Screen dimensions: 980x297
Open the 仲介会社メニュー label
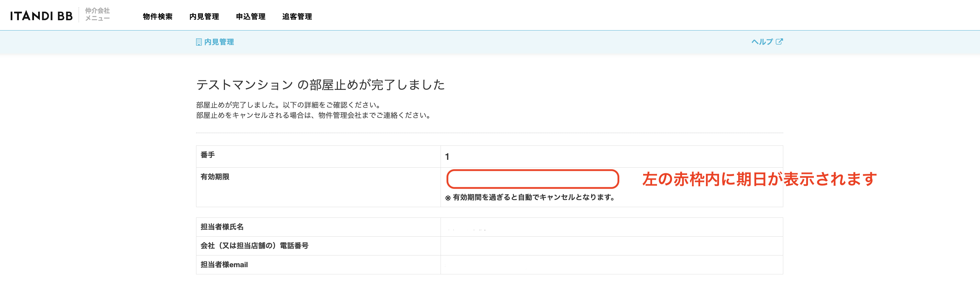(x=98, y=14)
